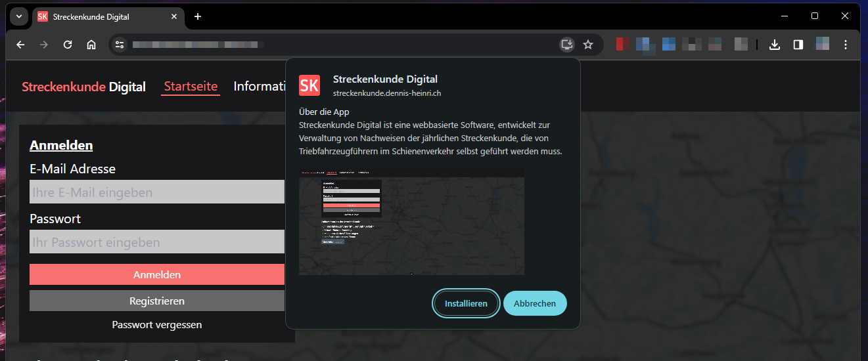The height and width of the screenshot is (361, 868).
Task: Open Chrome three-dot menu
Action: click(846, 45)
